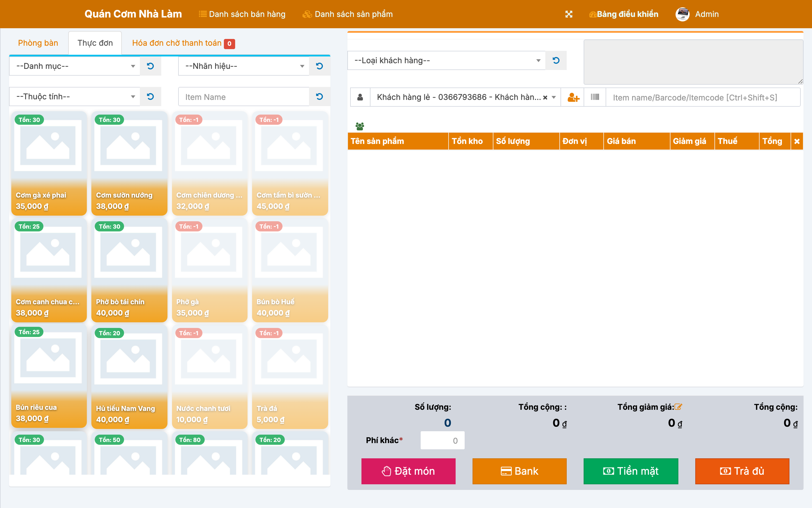Expand the Thuộc tính attribute dropdown
This screenshot has width=812, height=508.
point(74,97)
